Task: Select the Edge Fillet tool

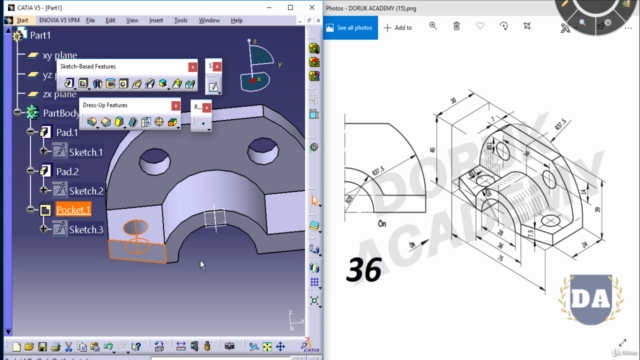Action: (x=92, y=122)
